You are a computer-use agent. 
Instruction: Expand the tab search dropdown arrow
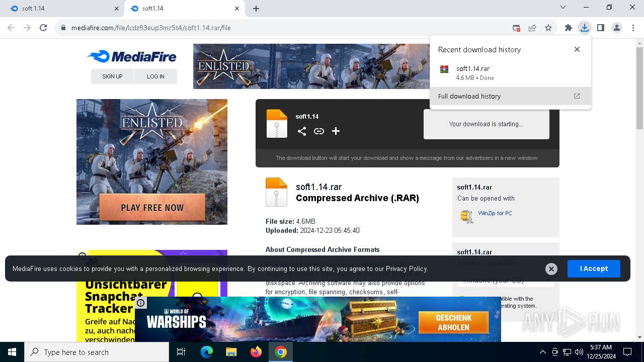tap(563, 7)
